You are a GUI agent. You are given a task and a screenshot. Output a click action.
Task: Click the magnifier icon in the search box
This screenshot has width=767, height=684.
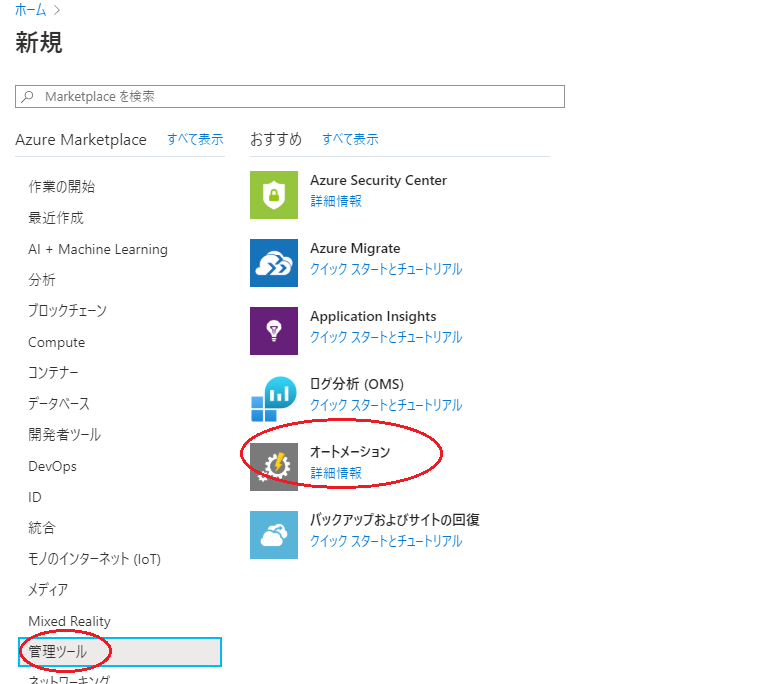click(28, 96)
